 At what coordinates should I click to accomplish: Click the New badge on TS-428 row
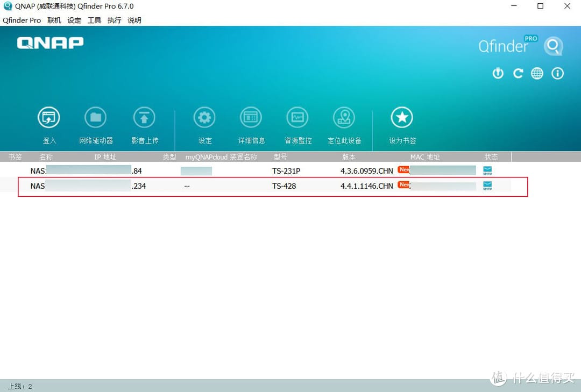pyautogui.click(x=403, y=184)
